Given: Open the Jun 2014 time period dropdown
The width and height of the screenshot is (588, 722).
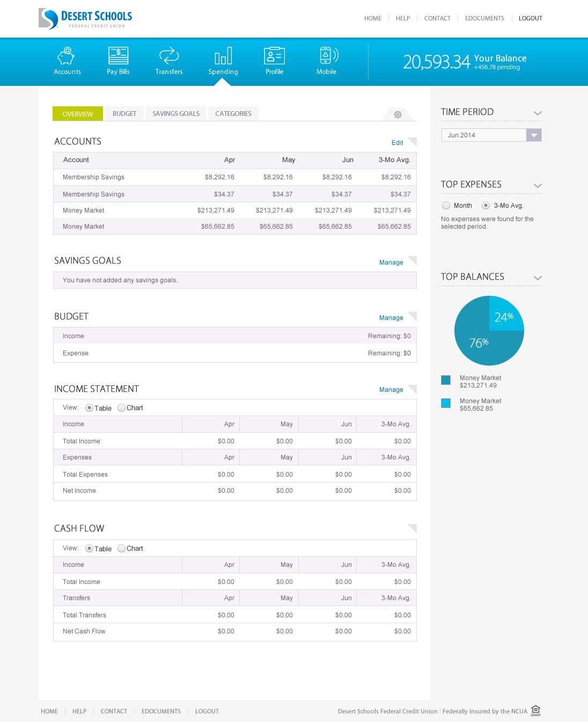Looking at the screenshot, I should point(533,135).
